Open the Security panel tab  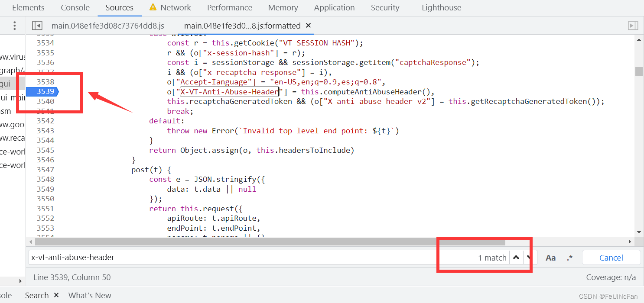[385, 7]
